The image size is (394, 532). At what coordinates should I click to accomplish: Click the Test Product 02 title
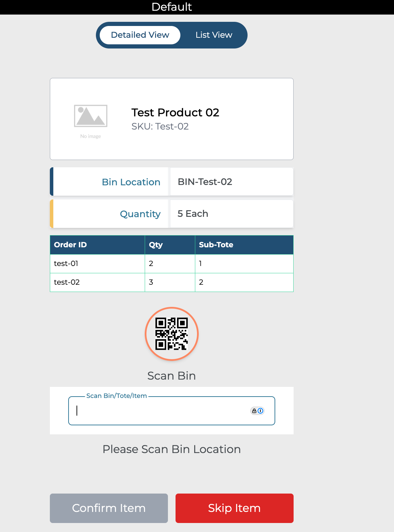(x=175, y=113)
